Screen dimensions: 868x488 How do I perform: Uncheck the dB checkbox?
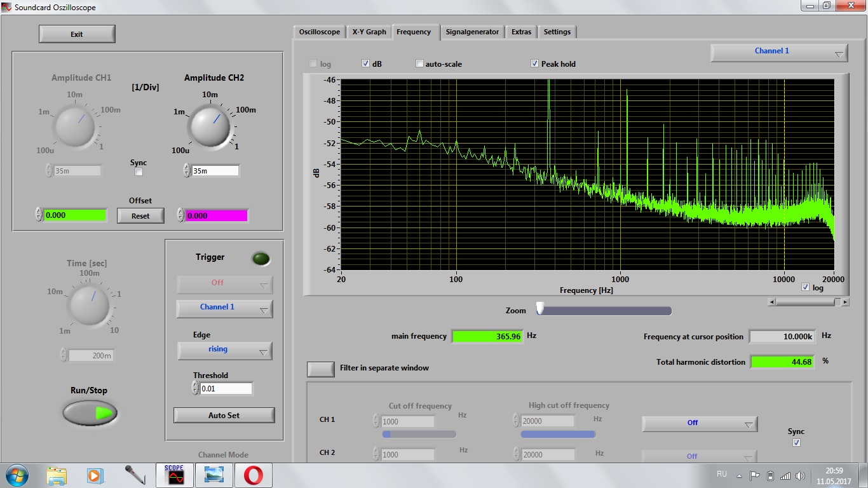(366, 64)
